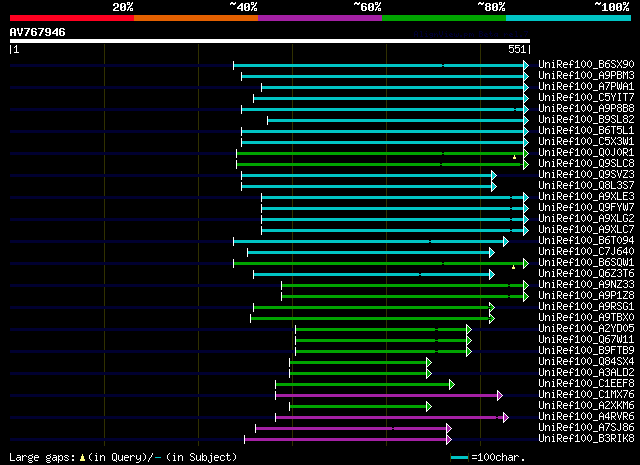
Task: Select UniRef100_A2YD05 label
Action: point(586,329)
